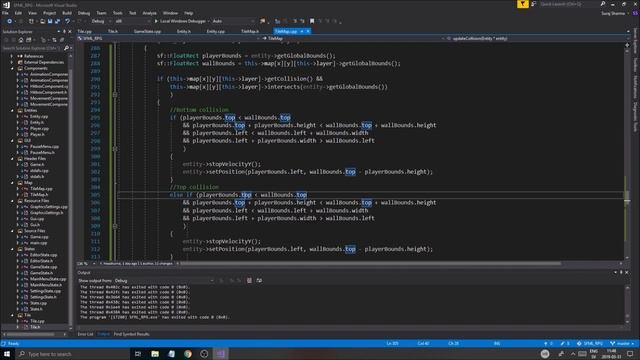Start the Local Windows Debugger play button
The image size is (640, 360).
(x=156, y=21)
